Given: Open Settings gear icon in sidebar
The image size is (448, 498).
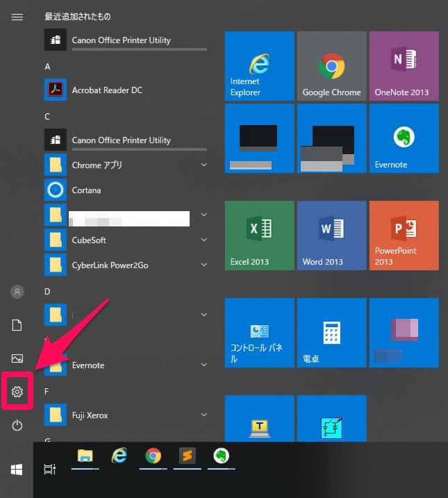Looking at the screenshot, I should tap(17, 392).
